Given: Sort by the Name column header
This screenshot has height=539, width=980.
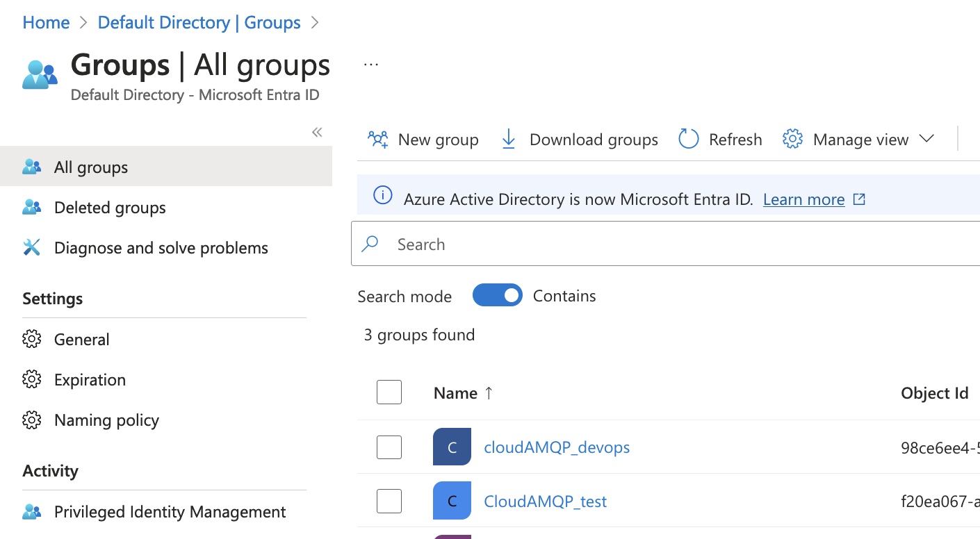Looking at the screenshot, I should (455, 393).
